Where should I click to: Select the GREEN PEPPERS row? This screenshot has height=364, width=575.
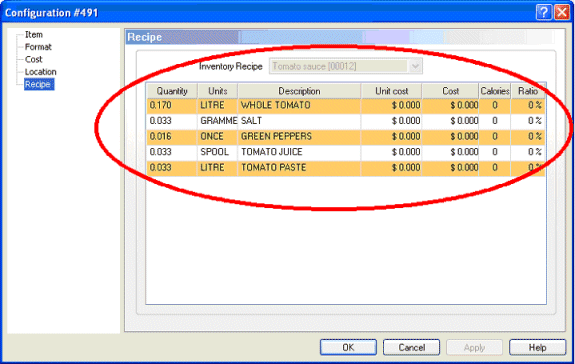[x=346, y=137]
